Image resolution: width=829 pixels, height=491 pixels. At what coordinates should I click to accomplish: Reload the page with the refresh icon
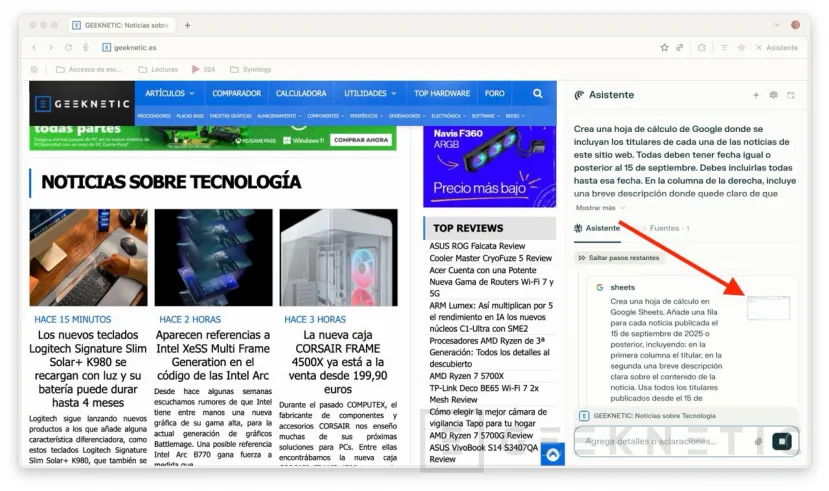68,48
